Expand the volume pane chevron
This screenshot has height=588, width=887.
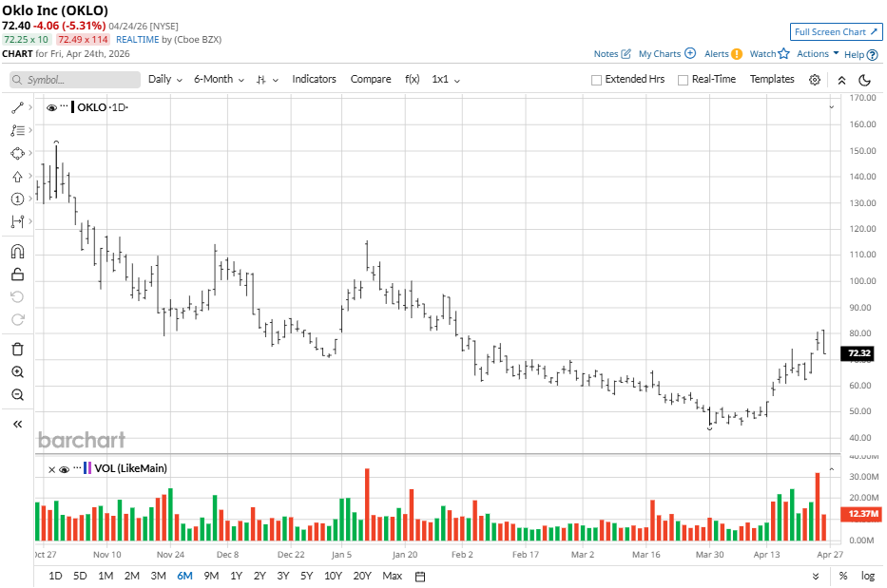tap(832, 469)
